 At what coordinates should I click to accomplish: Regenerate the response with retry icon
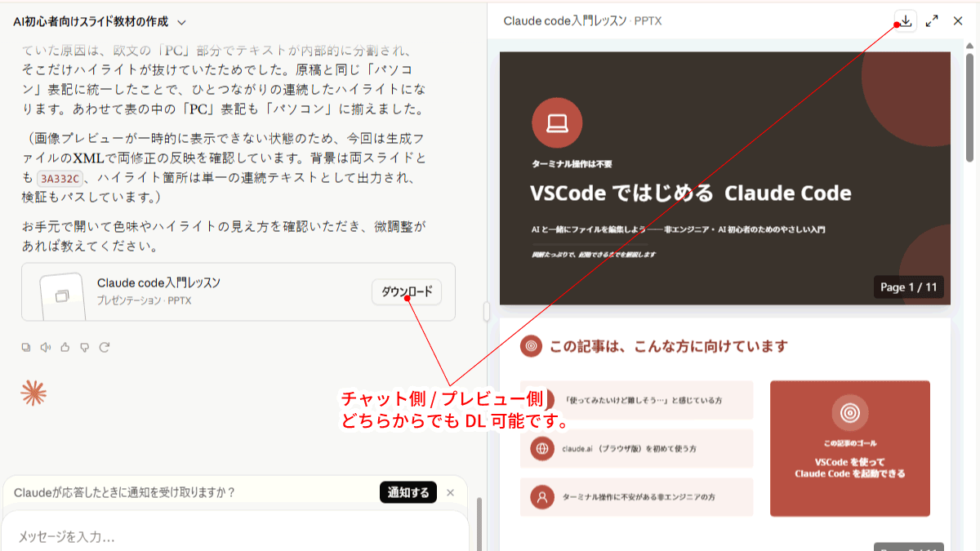[105, 348]
